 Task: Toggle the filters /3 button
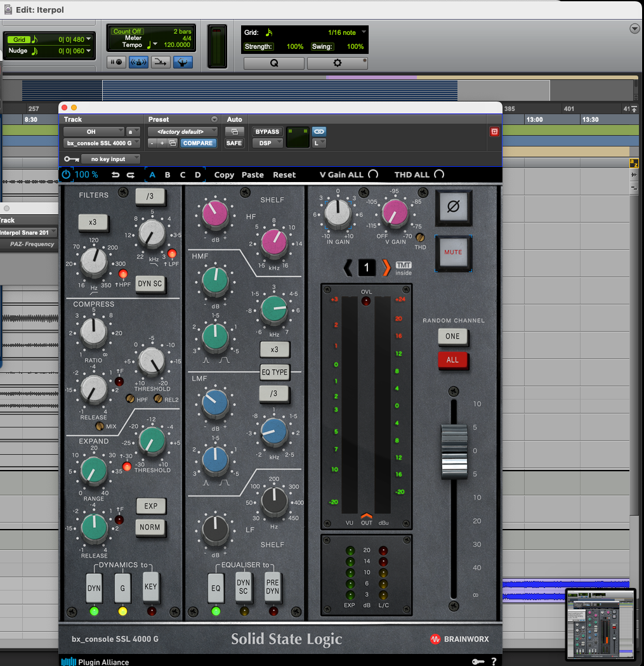pos(150,196)
